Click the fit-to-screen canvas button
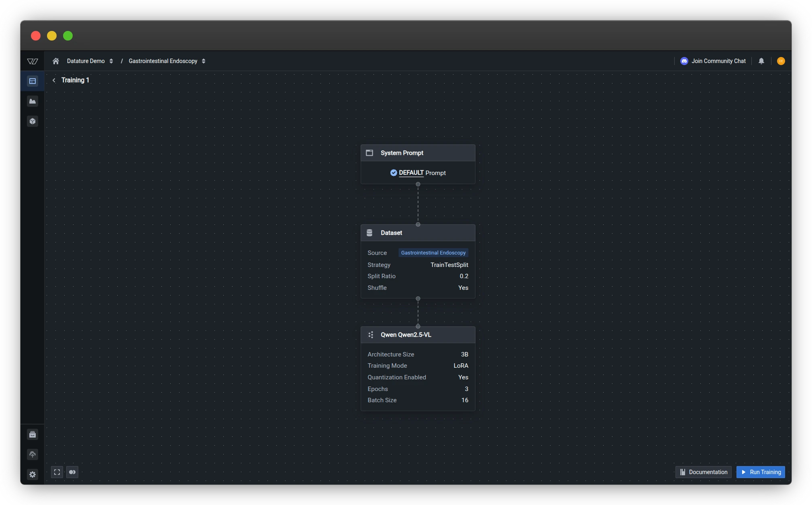The image size is (812, 505). (57, 472)
